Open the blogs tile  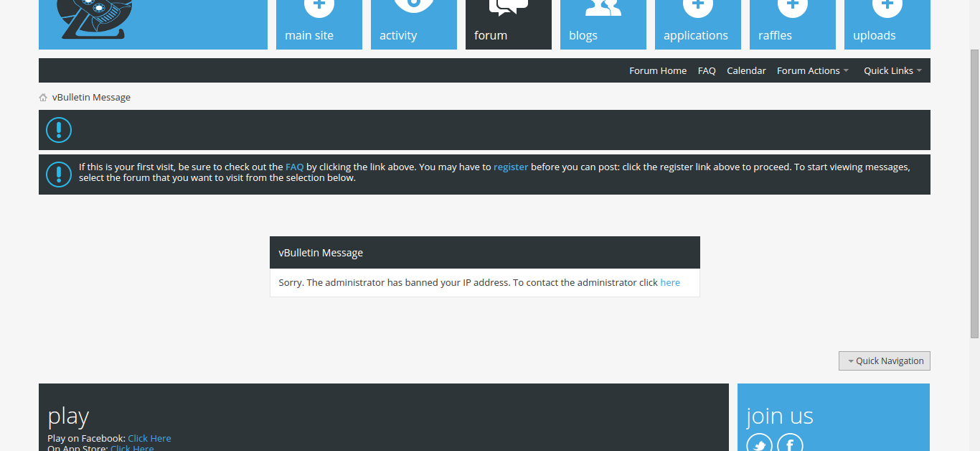pos(603,24)
